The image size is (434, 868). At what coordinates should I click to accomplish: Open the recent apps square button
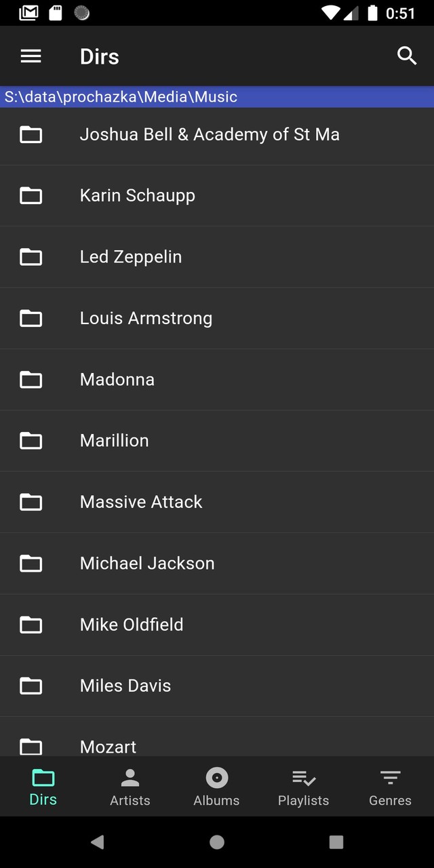pos(336,842)
